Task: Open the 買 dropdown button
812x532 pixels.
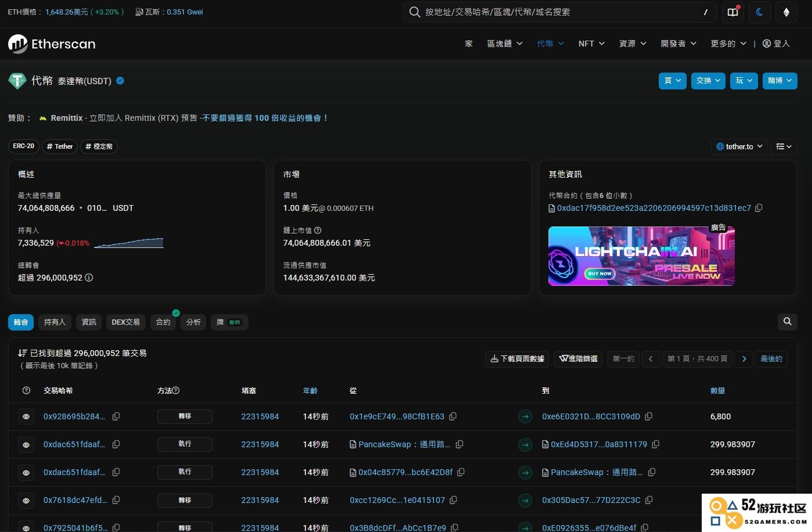Action: 673,81
